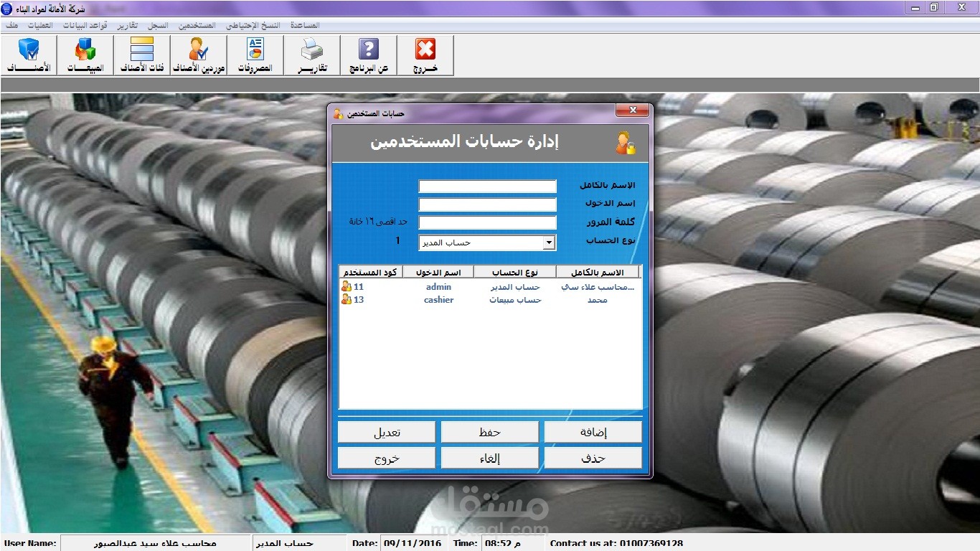Screen dimensions: 980x551
Task: Close the حسابات المستخدمين dialog
Action: point(633,110)
